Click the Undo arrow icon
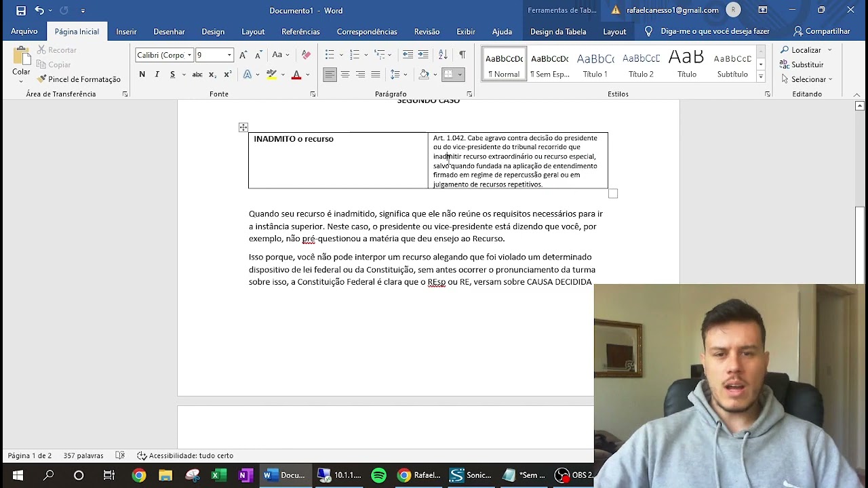Viewport: 868px width, 488px height. [x=39, y=10]
